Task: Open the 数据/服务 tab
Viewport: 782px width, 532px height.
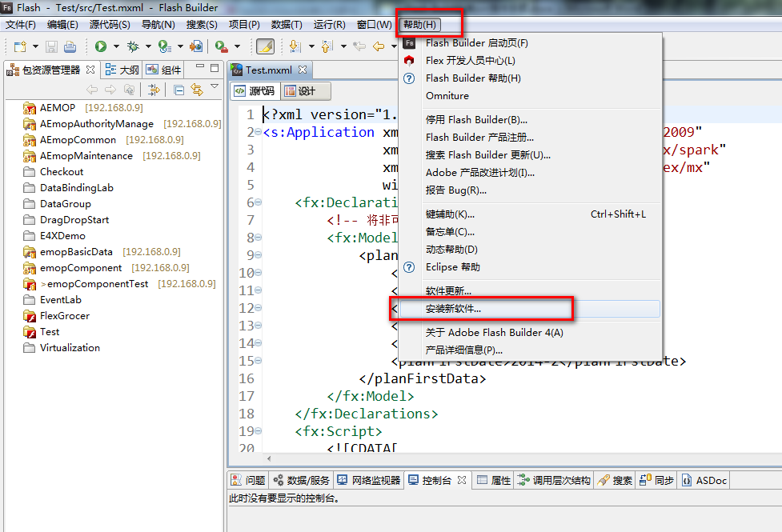Action: click(301, 480)
